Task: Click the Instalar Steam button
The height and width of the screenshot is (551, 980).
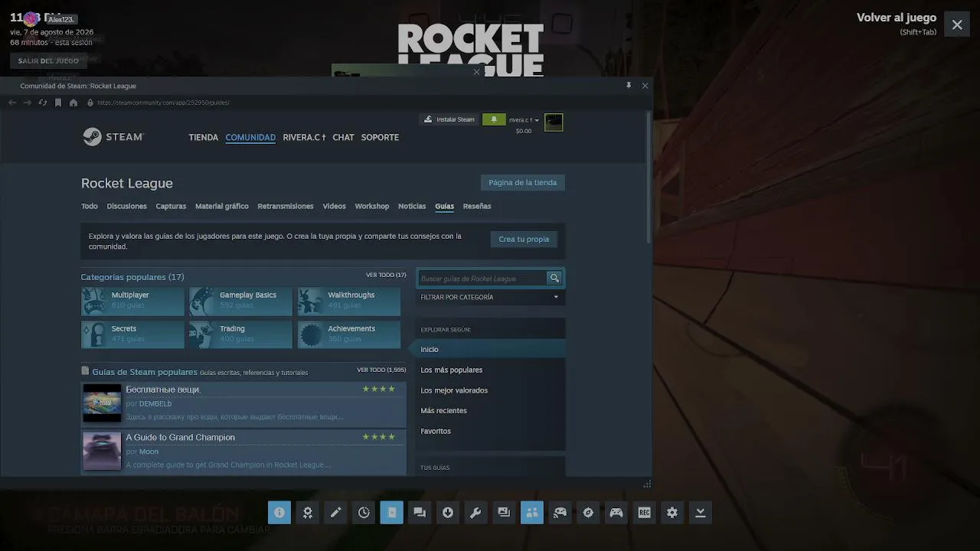Action: [x=449, y=119]
